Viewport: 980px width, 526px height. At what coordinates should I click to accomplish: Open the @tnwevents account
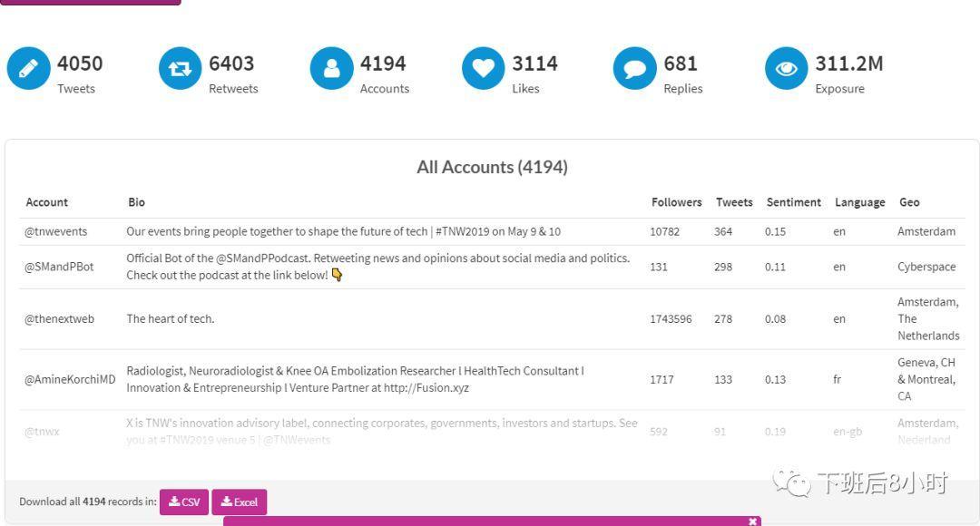(x=56, y=231)
